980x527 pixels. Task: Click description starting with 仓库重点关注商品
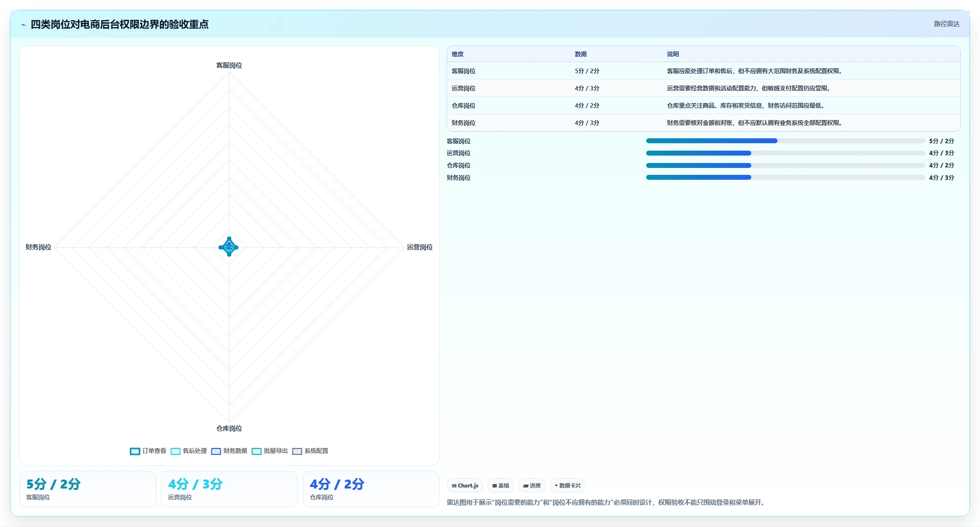[x=745, y=106]
